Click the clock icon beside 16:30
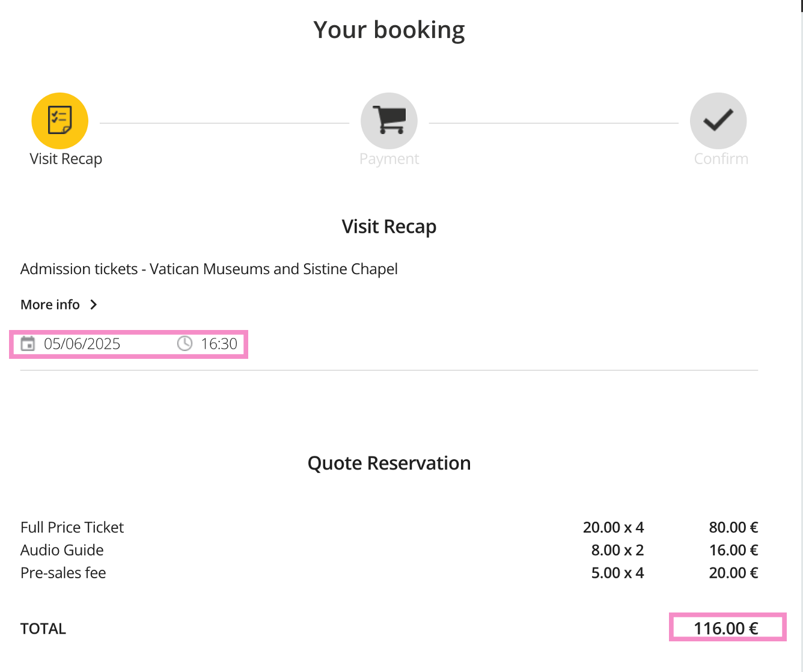 pos(185,344)
